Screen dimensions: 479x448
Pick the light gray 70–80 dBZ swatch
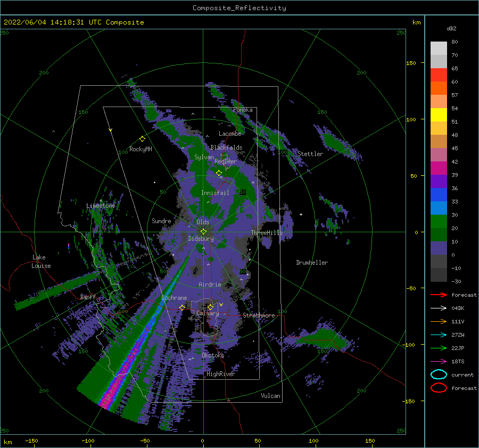pyautogui.click(x=439, y=48)
